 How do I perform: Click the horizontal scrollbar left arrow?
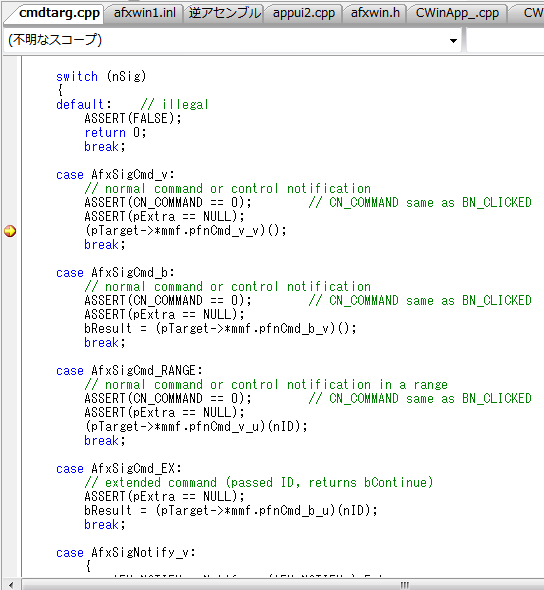[11, 585]
